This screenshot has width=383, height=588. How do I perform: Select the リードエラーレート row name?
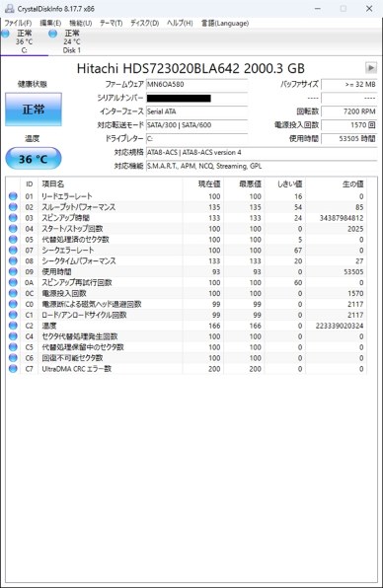point(67,196)
